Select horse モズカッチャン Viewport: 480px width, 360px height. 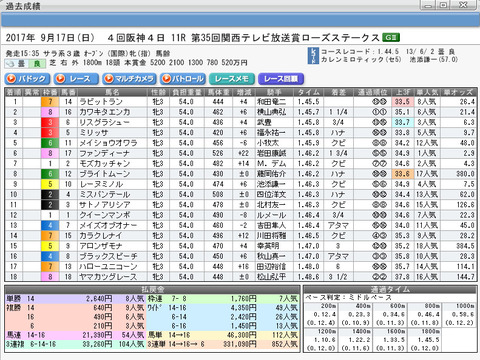click(105, 163)
